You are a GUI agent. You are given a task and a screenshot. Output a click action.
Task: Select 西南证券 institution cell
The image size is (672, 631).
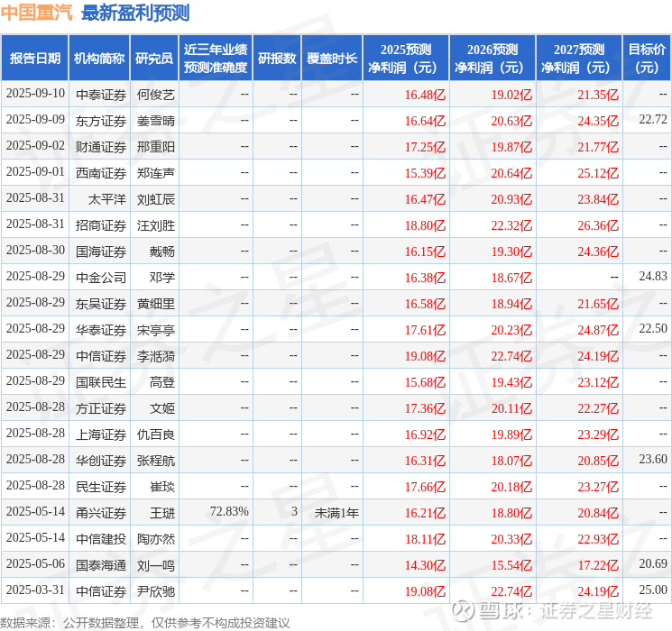point(101,173)
